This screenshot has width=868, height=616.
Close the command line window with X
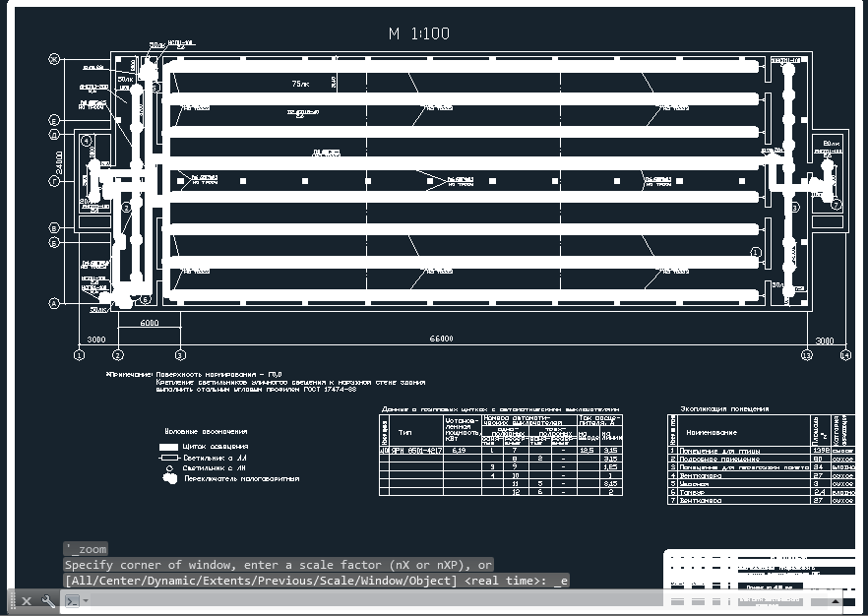point(26,600)
